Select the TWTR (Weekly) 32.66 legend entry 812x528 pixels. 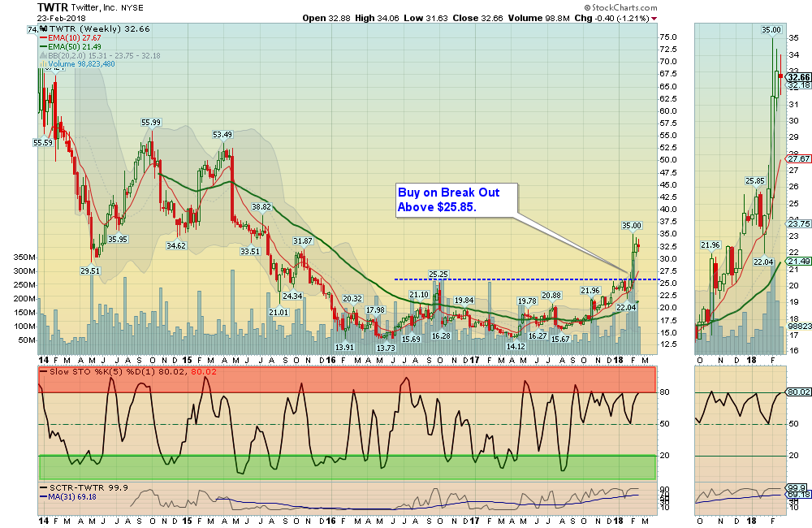(x=95, y=29)
